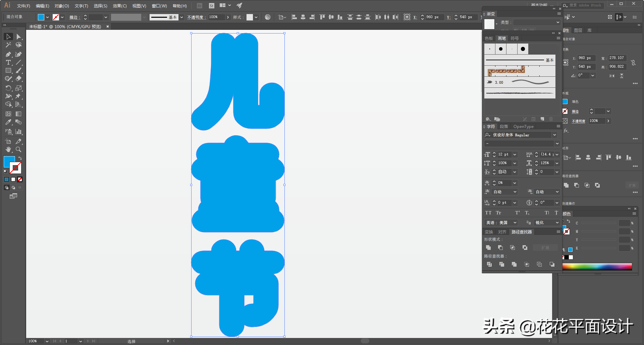Screen dimensions: 644x345
Task: Switch to the 色板 tab
Action: (489, 39)
